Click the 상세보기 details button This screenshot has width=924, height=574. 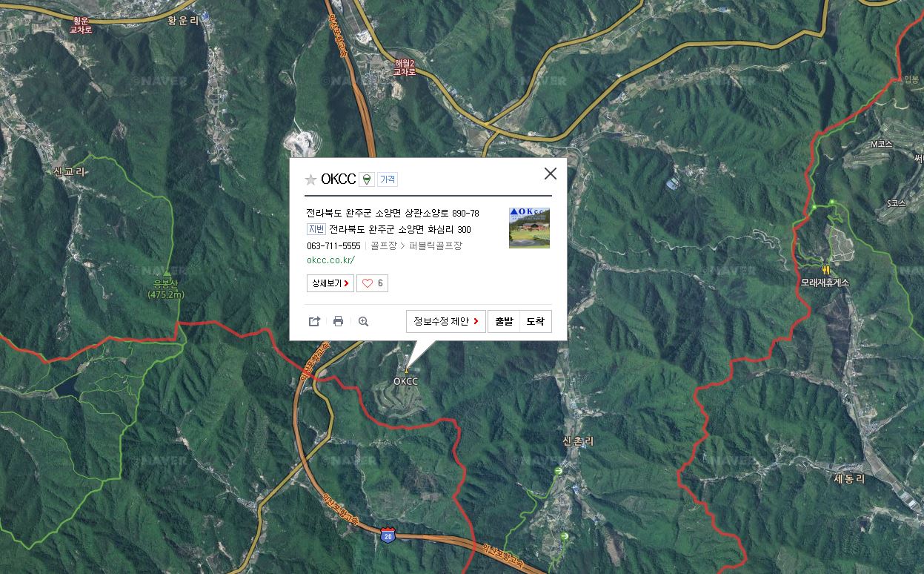coord(330,283)
